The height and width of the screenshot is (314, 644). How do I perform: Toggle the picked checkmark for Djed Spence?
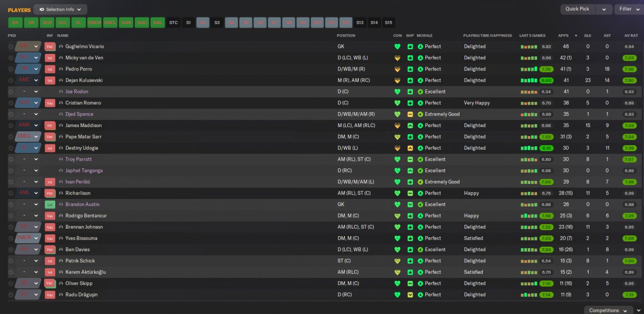[x=11, y=114]
